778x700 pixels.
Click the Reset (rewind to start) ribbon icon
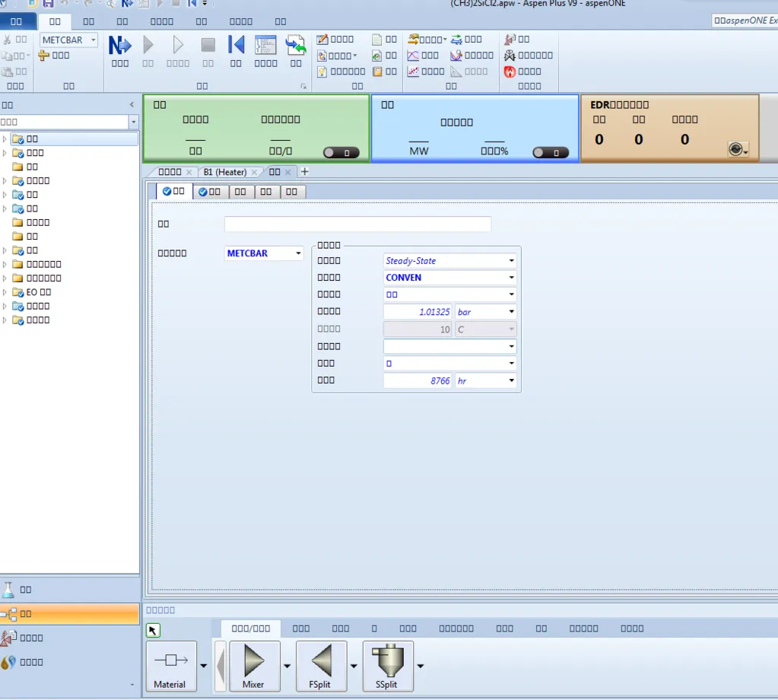tap(237, 45)
